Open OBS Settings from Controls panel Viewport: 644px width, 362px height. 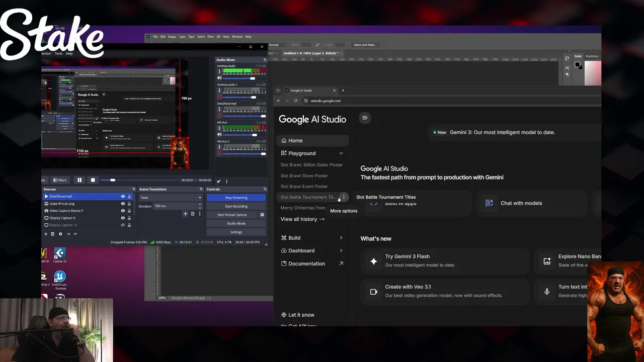coord(236,232)
